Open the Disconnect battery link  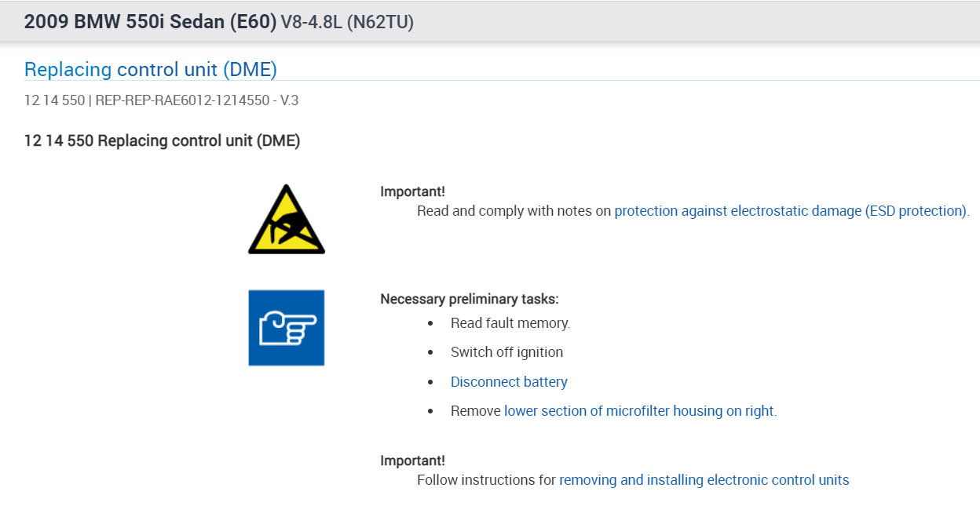[509, 382]
